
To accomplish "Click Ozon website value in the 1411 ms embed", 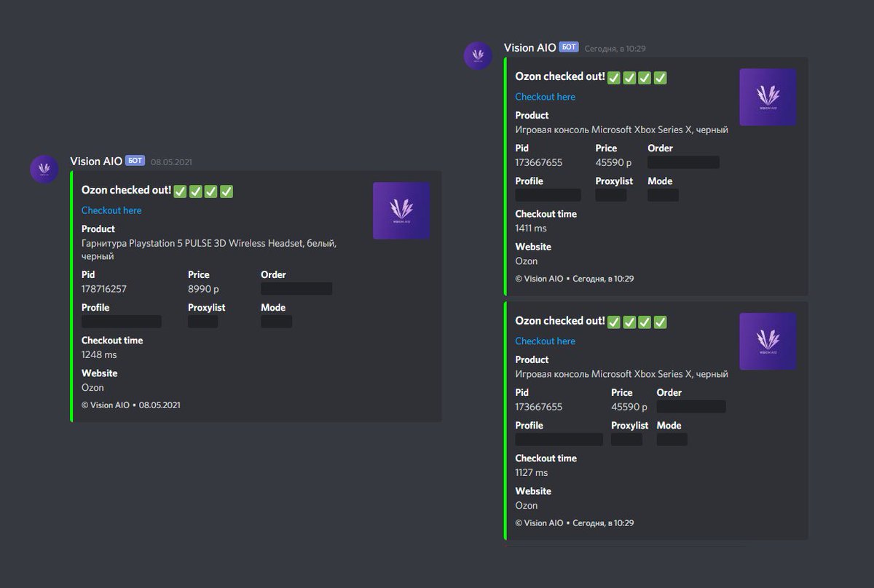I will (526, 261).
